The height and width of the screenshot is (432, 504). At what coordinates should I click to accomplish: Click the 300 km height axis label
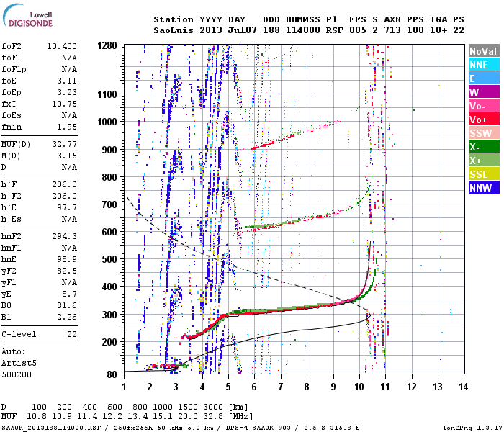pos(109,315)
